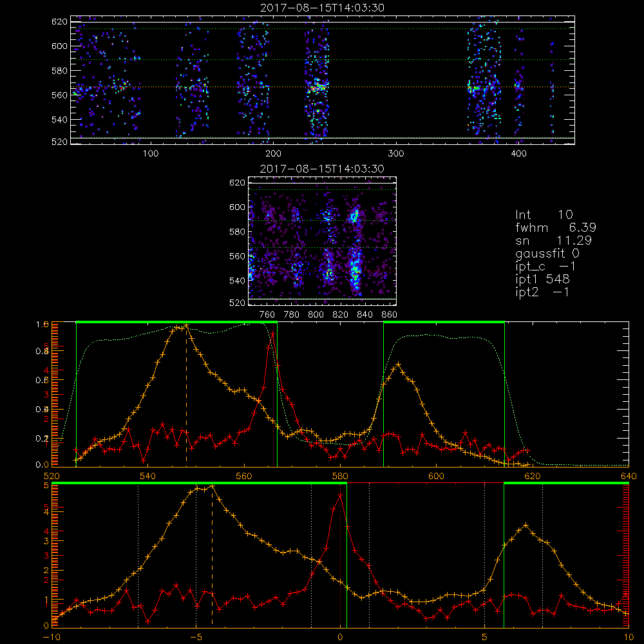
Task: Click x-axis label 860 on middle image
Action: [390, 315]
